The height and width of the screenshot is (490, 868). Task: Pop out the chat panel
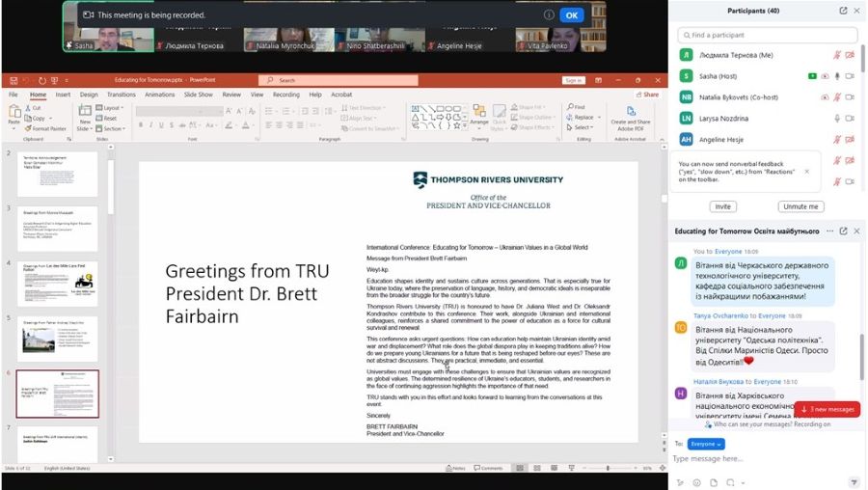[843, 231]
